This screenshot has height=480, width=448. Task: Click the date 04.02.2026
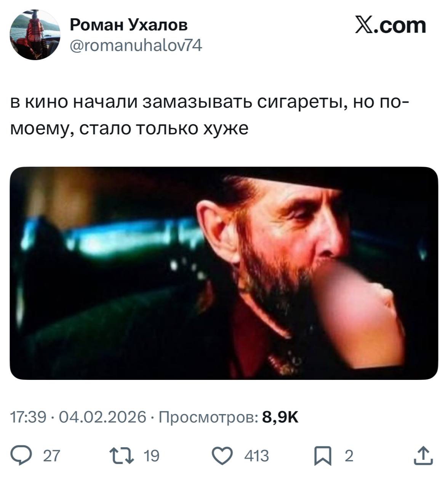[x=102, y=418]
